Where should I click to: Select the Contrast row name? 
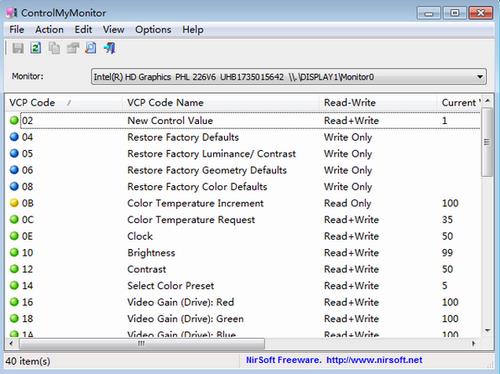tap(147, 269)
